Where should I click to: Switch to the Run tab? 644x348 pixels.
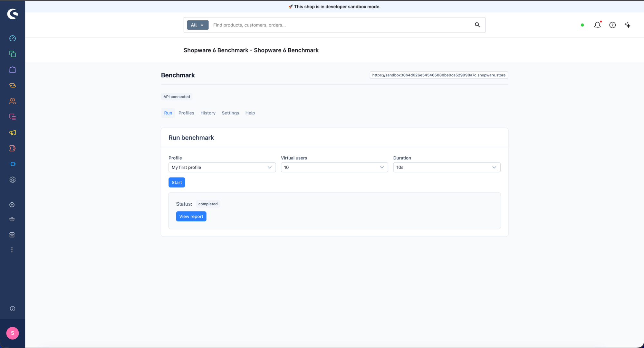click(x=168, y=113)
